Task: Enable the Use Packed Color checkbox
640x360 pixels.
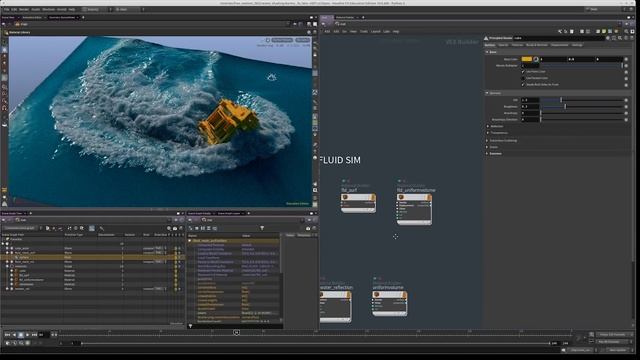Action: 523,78
